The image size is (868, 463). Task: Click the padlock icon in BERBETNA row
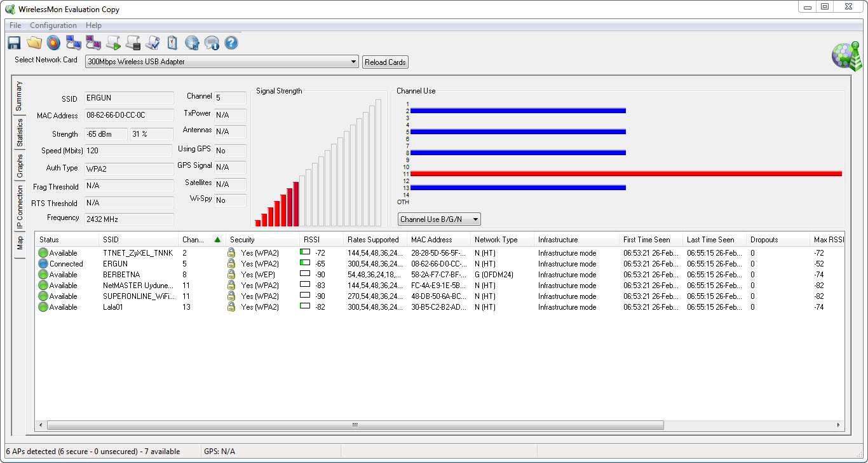[x=232, y=275]
